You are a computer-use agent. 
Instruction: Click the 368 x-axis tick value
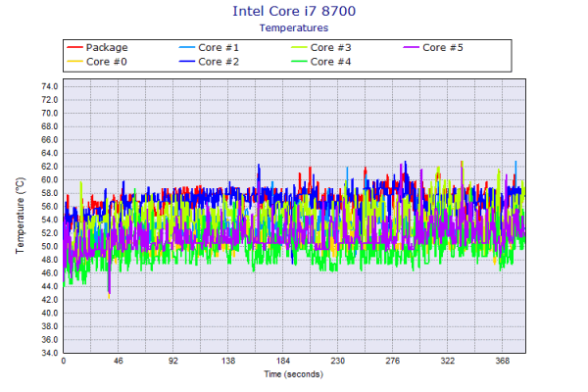pyautogui.click(x=503, y=361)
